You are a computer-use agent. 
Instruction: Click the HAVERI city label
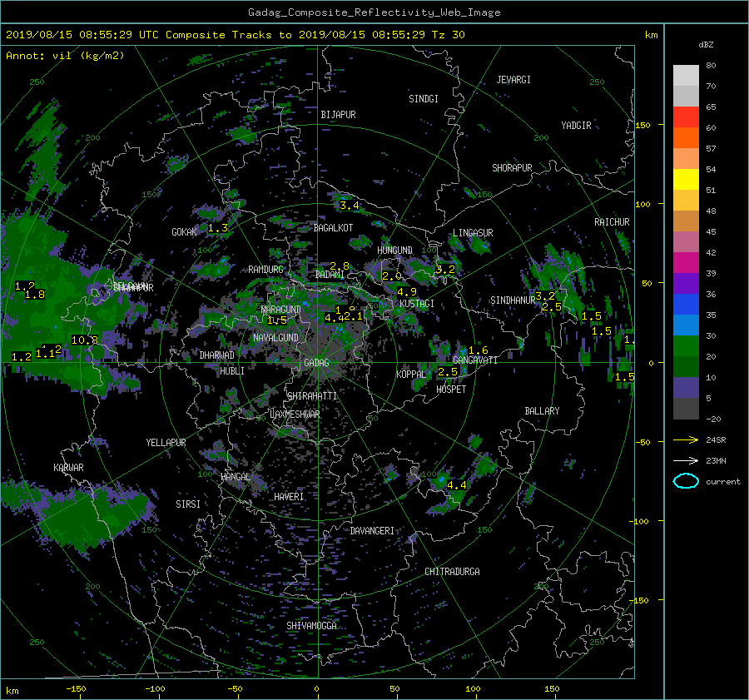click(x=289, y=497)
